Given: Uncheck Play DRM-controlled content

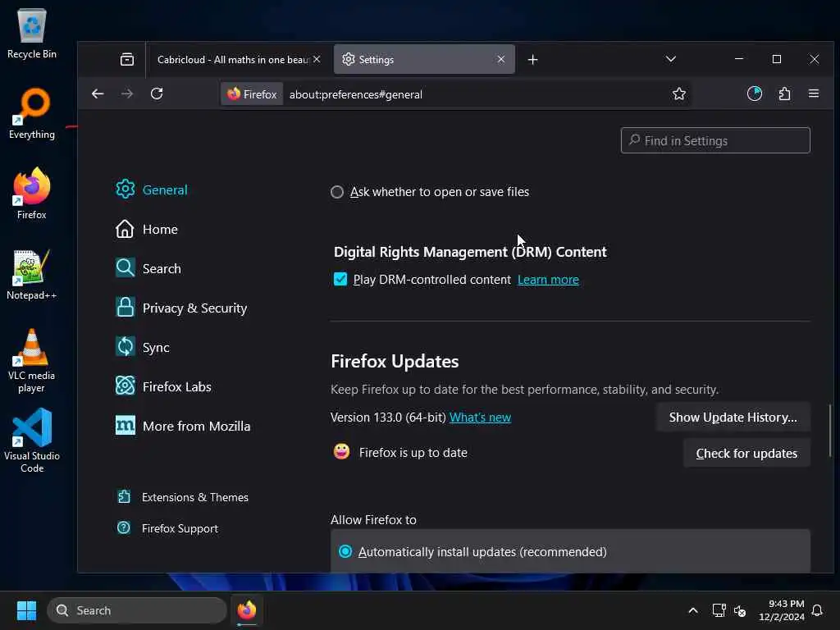Looking at the screenshot, I should 340,279.
